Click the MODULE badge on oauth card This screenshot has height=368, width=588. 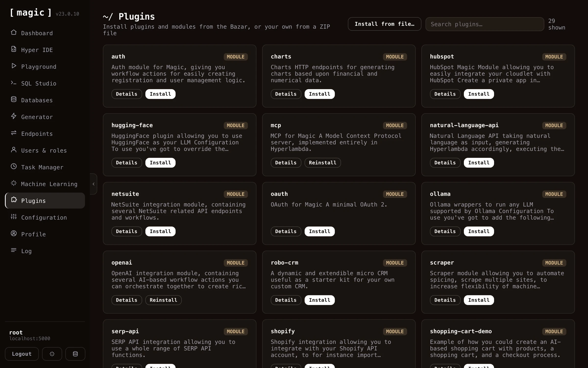click(x=395, y=194)
